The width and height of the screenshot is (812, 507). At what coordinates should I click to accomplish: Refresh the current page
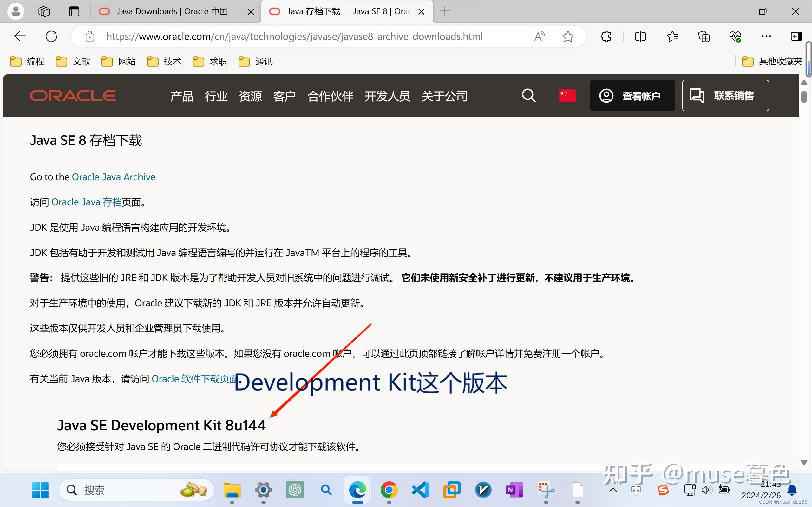(51, 36)
